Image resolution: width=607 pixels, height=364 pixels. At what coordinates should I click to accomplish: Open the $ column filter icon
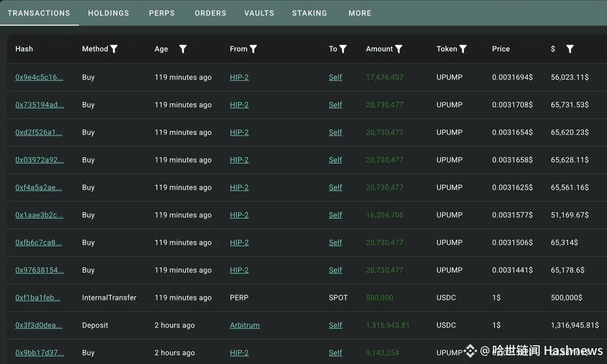570,49
